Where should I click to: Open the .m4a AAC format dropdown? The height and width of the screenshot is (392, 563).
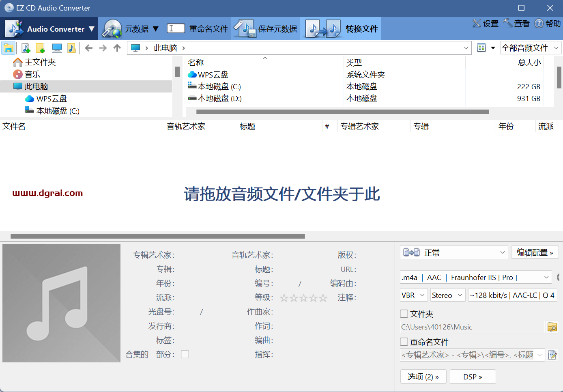pyautogui.click(x=475, y=278)
